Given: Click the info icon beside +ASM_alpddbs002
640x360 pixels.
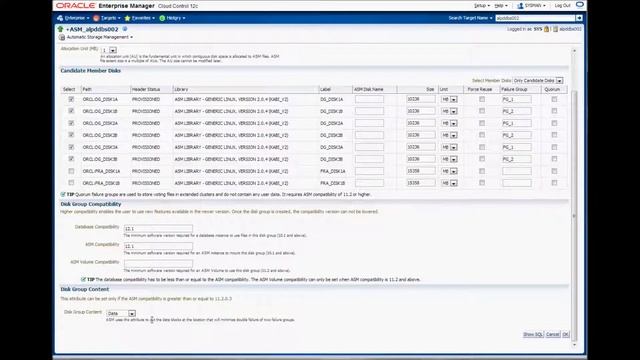Looking at the screenshot, I should click(x=125, y=29).
